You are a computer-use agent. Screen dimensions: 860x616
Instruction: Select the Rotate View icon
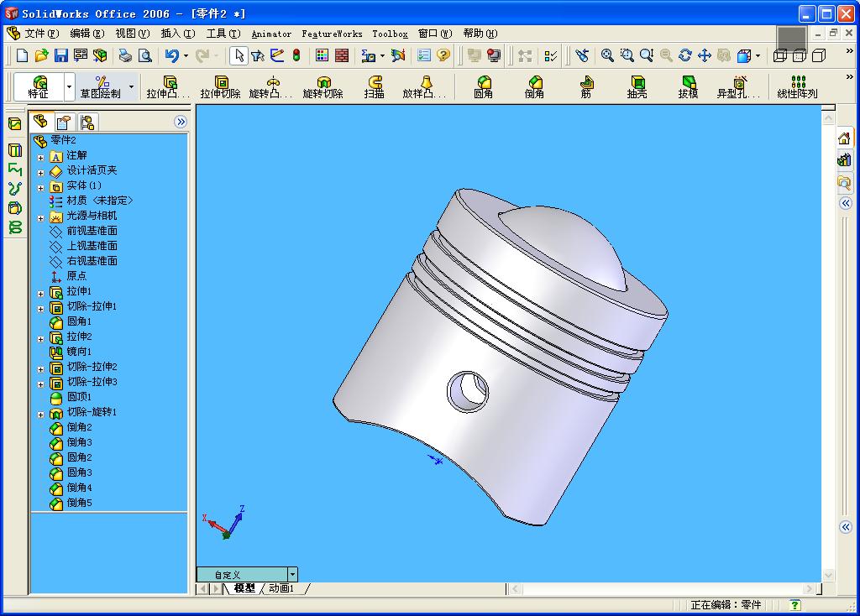click(x=685, y=55)
